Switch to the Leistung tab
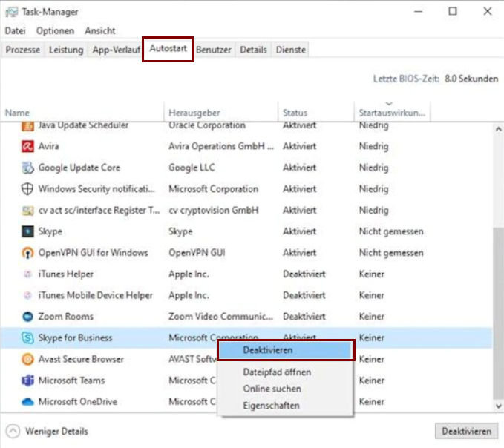 pyautogui.click(x=66, y=50)
